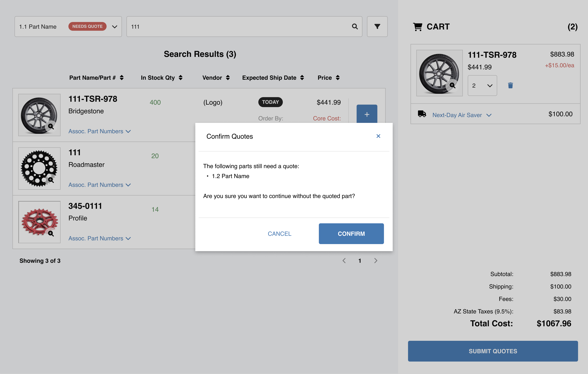Sort by Expected Ship Date
The height and width of the screenshot is (374, 588).
click(x=302, y=78)
